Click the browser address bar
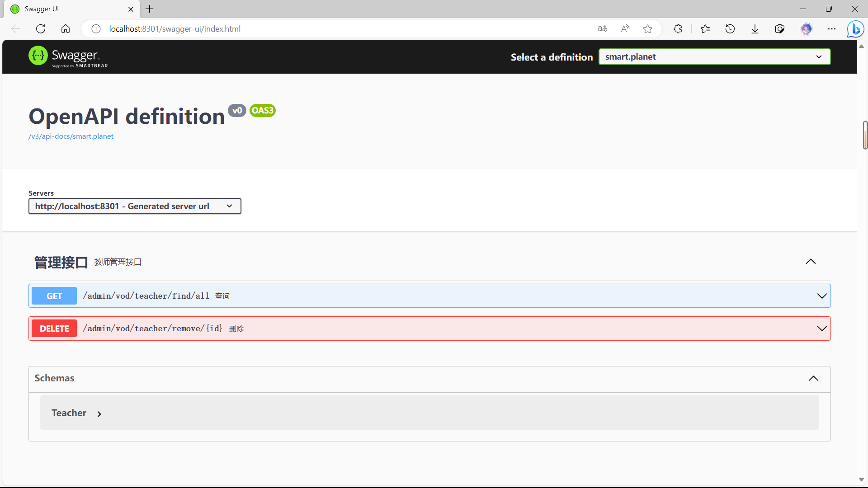 [316, 29]
